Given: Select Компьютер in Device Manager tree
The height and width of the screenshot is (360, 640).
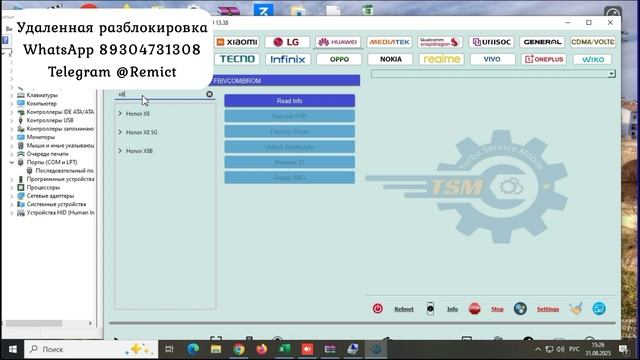Looking at the screenshot, I should pyautogui.click(x=41, y=103).
